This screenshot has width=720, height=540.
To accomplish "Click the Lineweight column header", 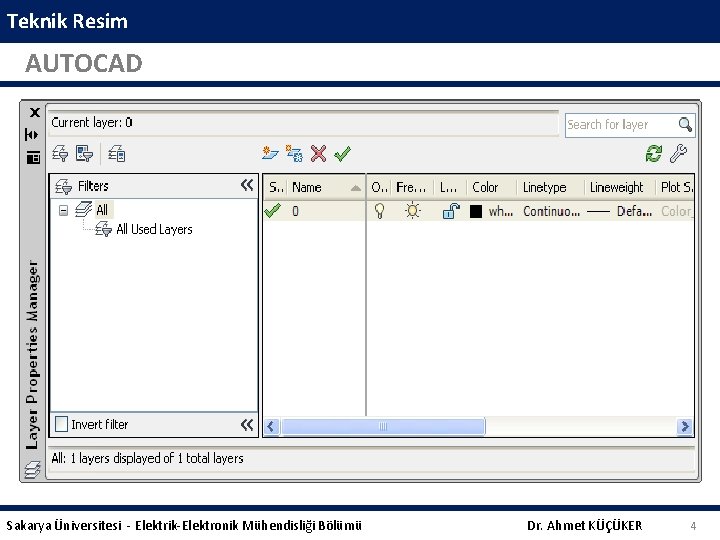I will point(620,187).
